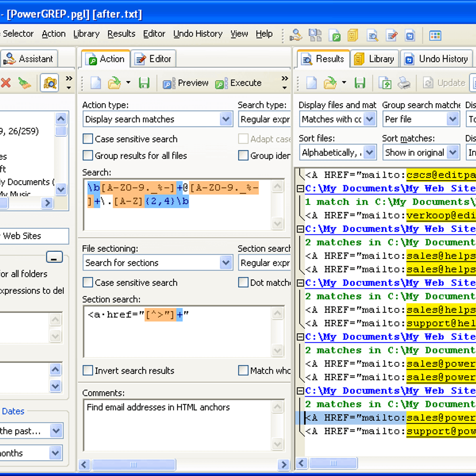Enable Case sensitive search under Action type
Viewport: 476px width, 476px height.
(88, 139)
